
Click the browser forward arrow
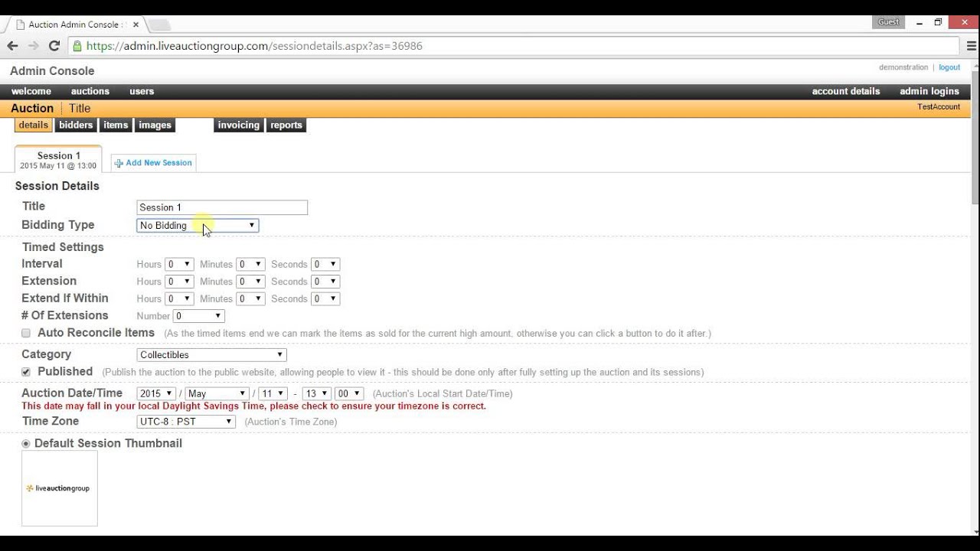[x=33, y=46]
